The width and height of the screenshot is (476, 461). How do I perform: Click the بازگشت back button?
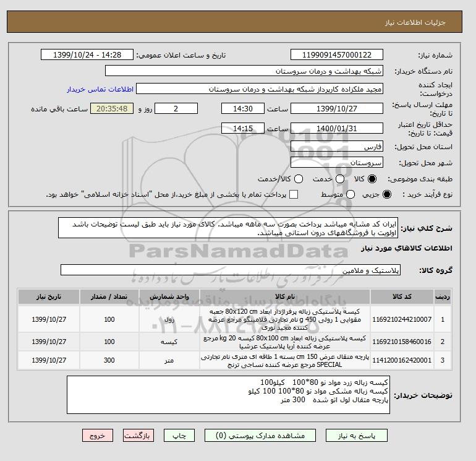[x=138, y=436]
